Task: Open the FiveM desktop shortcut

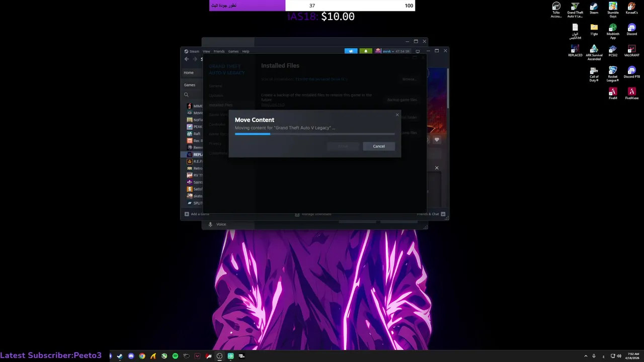Action: pos(613,94)
